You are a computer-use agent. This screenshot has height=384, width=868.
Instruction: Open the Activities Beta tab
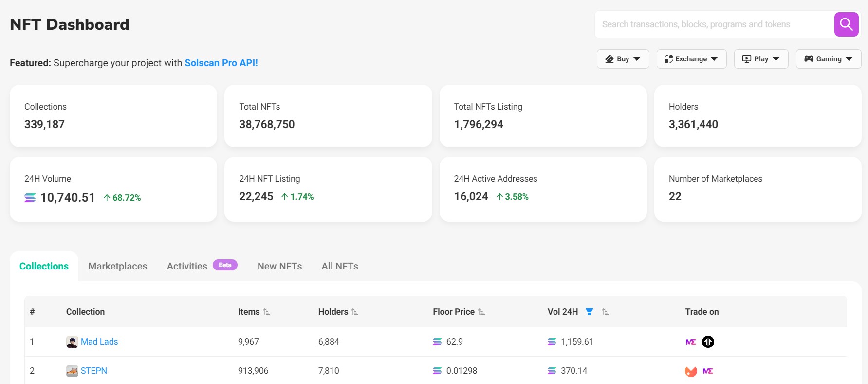pyautogui.click(x=187, y=266)
